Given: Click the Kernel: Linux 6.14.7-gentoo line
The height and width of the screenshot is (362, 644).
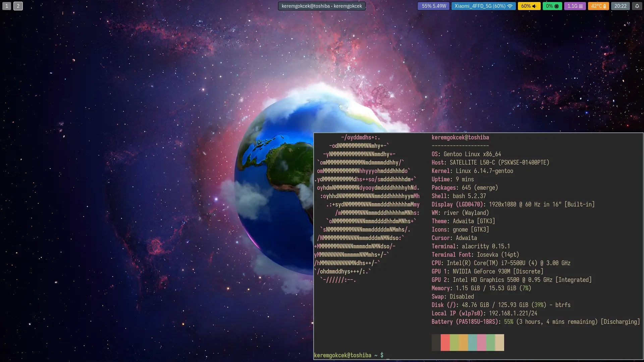Looking at the screenshot, I should 472,171.
